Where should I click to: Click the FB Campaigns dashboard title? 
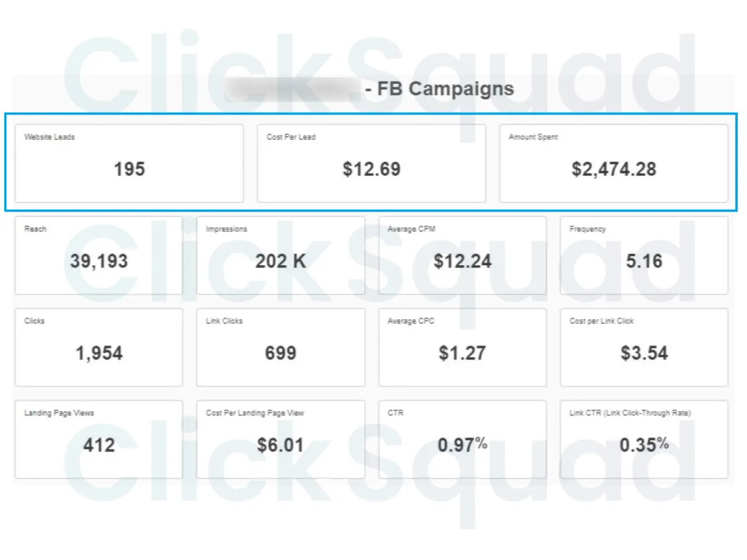439,89
